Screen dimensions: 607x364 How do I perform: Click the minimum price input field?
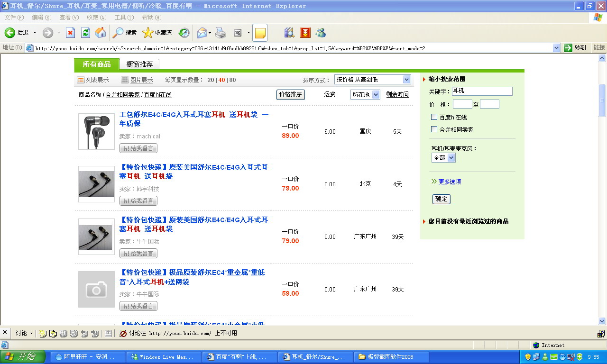[462, 104]
